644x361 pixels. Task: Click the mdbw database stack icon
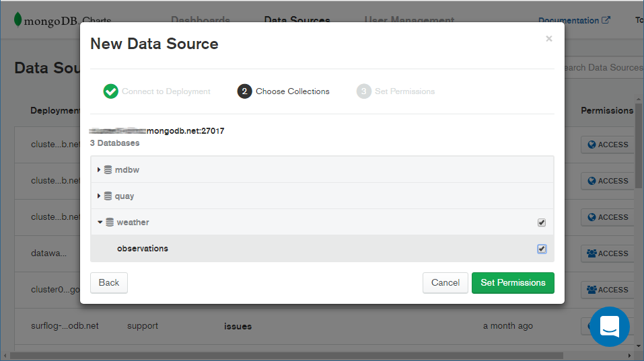[108, 169]
